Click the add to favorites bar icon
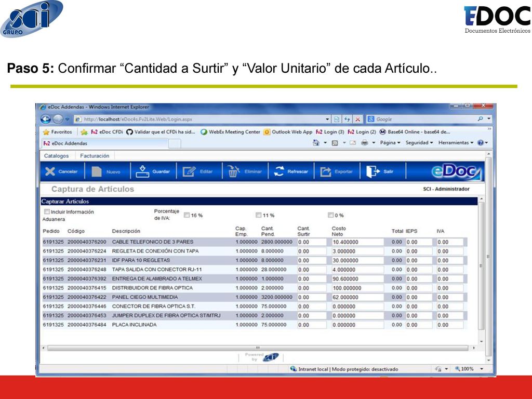The image size is (532, 399). 84,132
